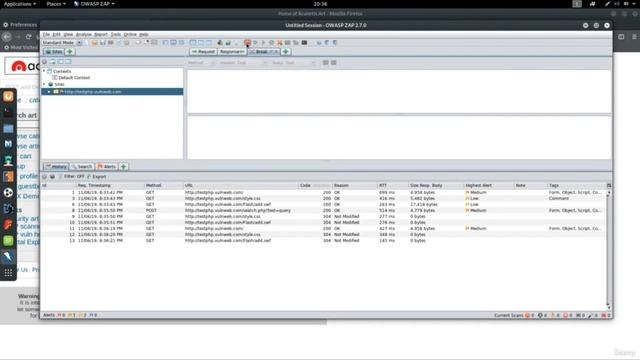
Task: Open the Places menu in top bar
Action: pyautogui.click(x=56, y=4)
